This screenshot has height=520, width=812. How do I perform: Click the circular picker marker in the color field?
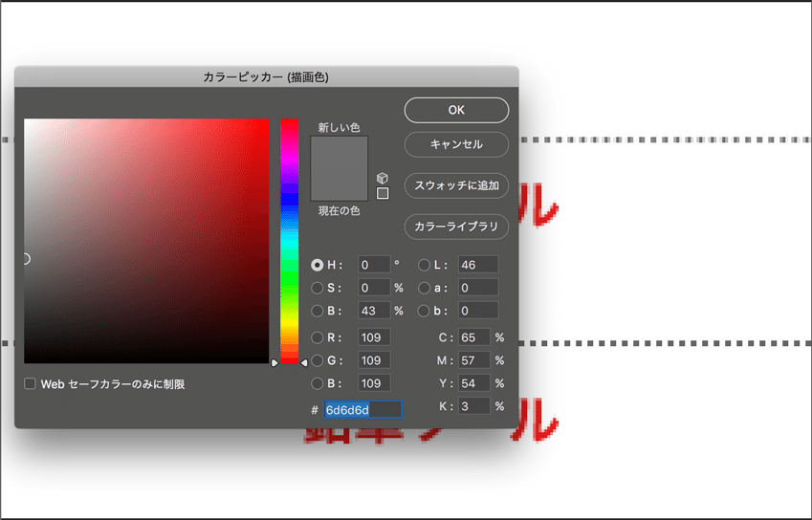click(x=26, y=259)
